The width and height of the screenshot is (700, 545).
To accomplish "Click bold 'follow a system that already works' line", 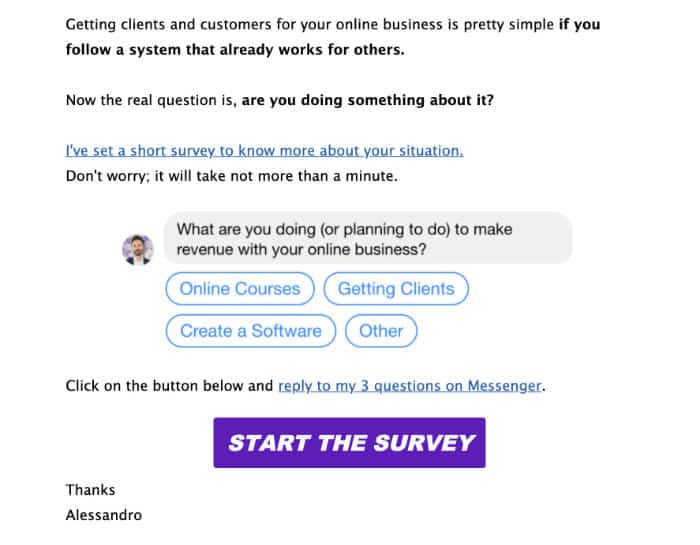I will (x=235, y=50).
